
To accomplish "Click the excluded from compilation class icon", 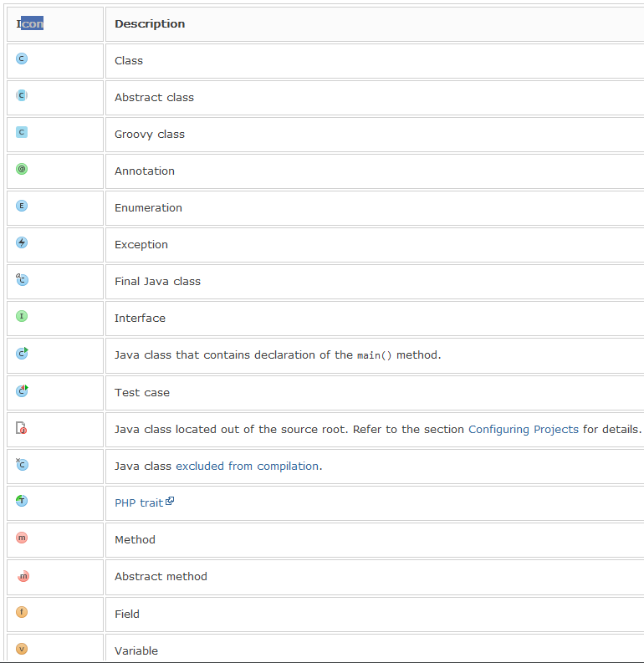I will (22, 464).
